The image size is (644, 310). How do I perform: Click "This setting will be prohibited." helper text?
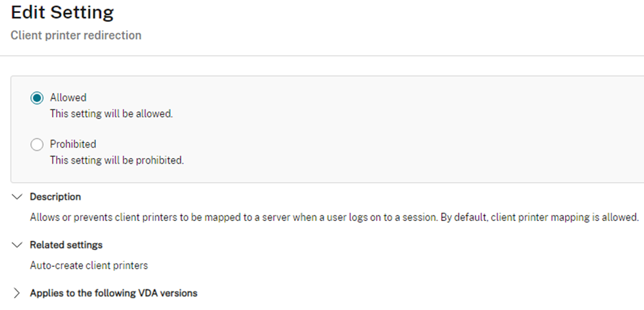[x=117, y=160]
